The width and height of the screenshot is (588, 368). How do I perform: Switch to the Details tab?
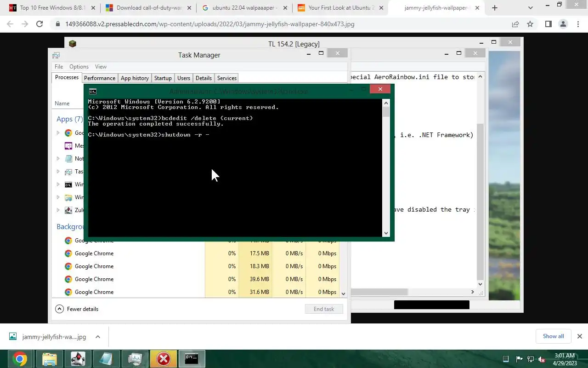pos(204,78)
